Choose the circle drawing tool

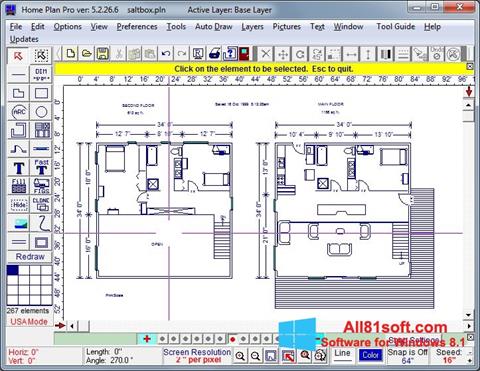point(41,112)
